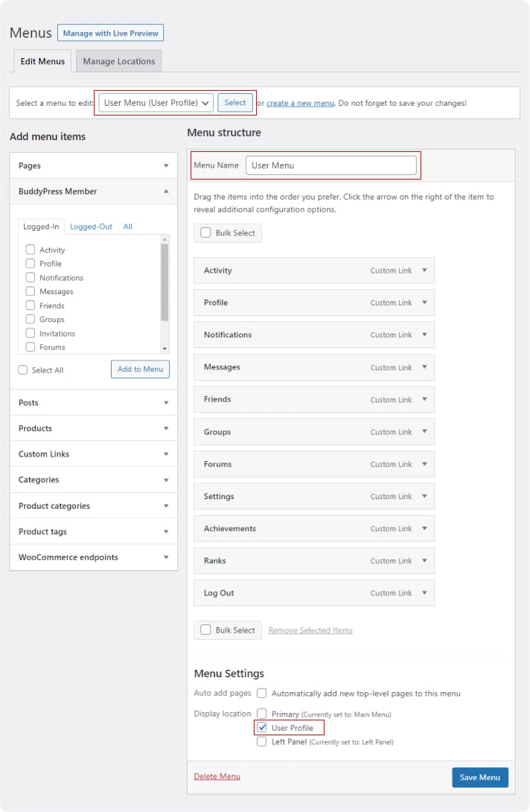Click the Delete Menu link
Screen dimensions: 530x812
[x=217, y=776]
